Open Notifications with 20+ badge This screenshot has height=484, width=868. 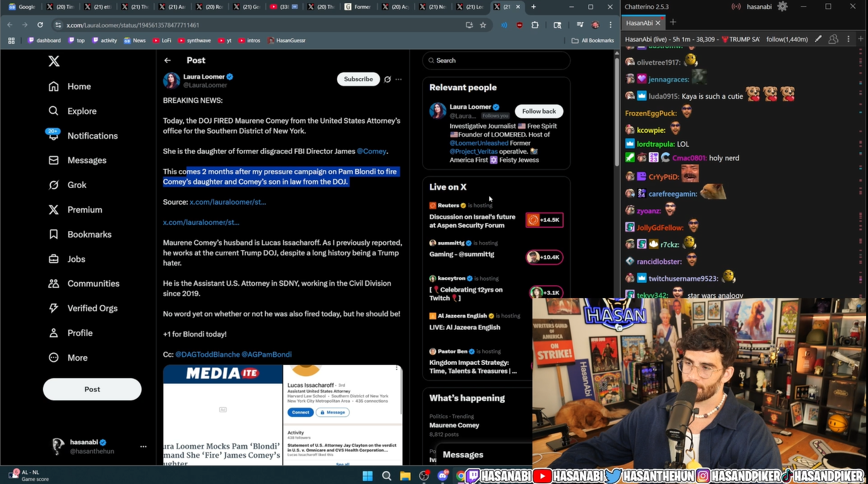click(x=83, y=135)
